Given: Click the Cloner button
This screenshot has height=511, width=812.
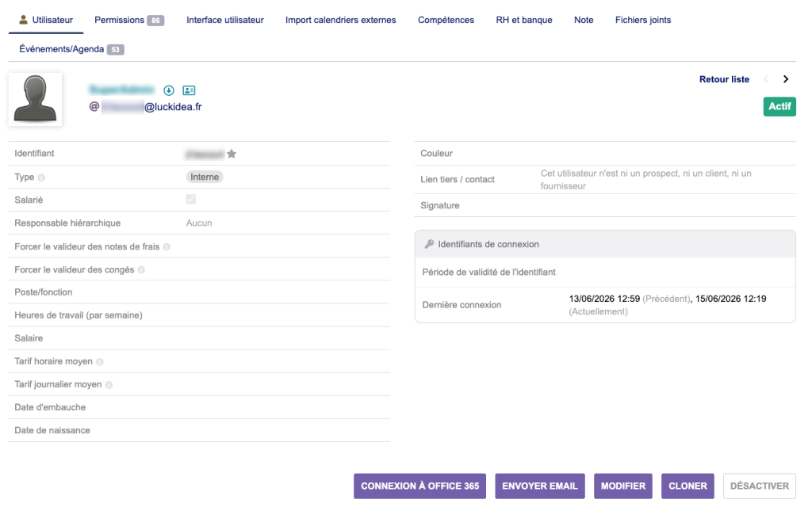Looking at the screenshot, I should click(688, 486).
